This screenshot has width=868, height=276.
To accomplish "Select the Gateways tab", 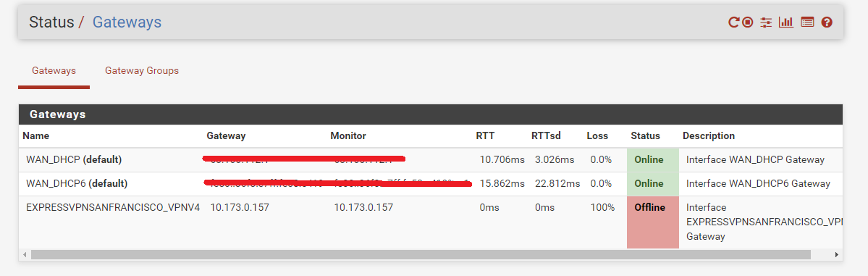I will 54,71.
